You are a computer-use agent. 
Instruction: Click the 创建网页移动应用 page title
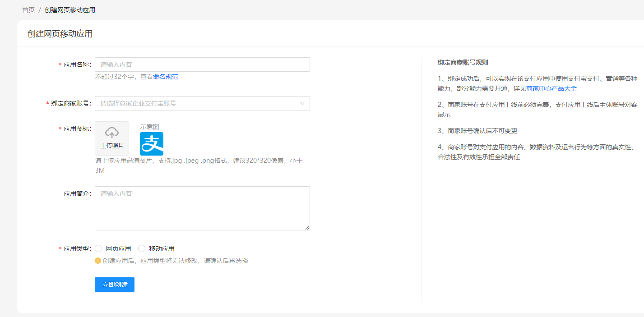click(x=60, y=34)
